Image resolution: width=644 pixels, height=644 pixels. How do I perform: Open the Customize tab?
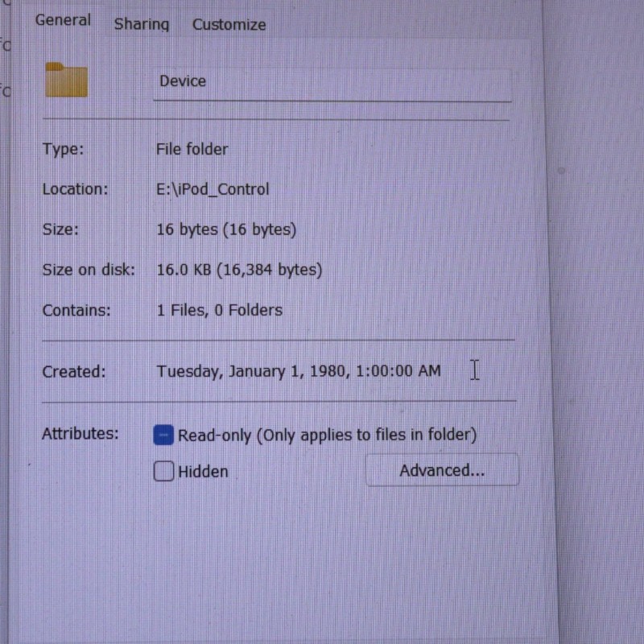pos(229,25)
